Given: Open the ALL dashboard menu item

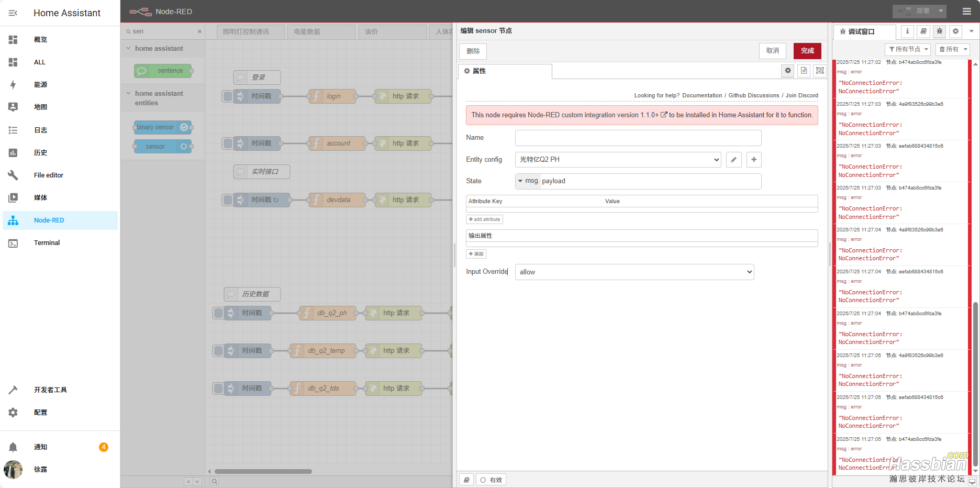Looking at the screenshot, I should click(x=60, y=62).
